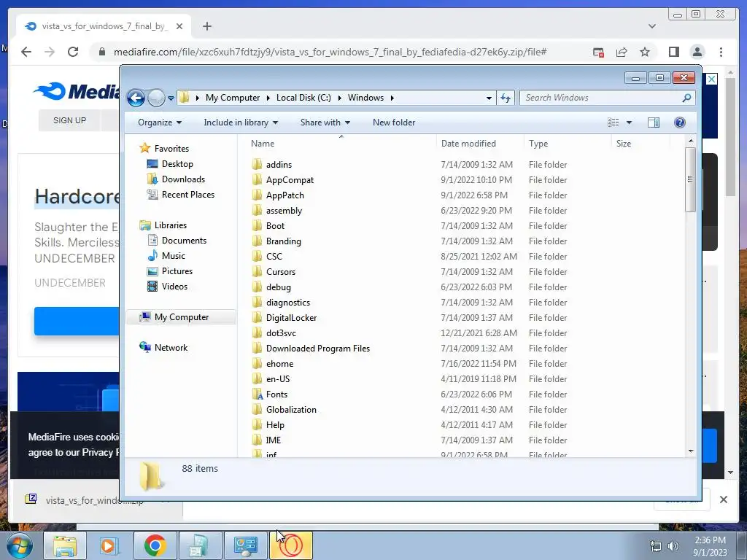Open Downloads in navigation pane

point(177,179)
